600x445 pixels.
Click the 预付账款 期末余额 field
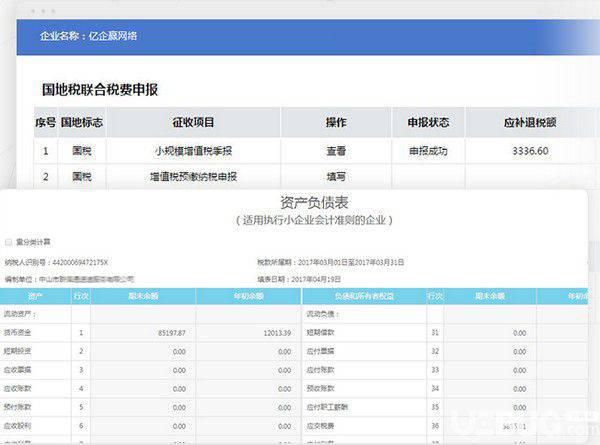click(143, 408)
